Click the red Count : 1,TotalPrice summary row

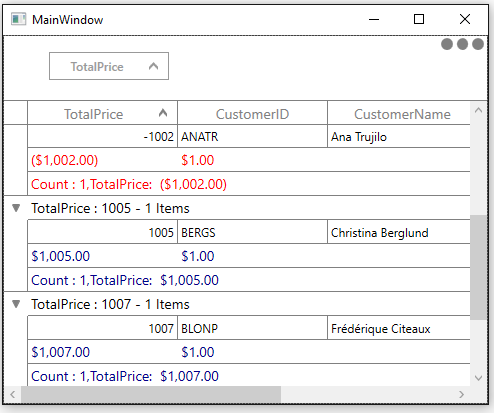[x=249, y=184]
